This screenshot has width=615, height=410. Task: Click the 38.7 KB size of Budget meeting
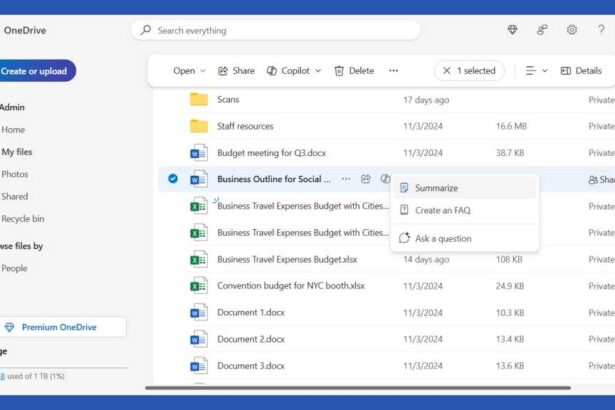pos(509,153)
